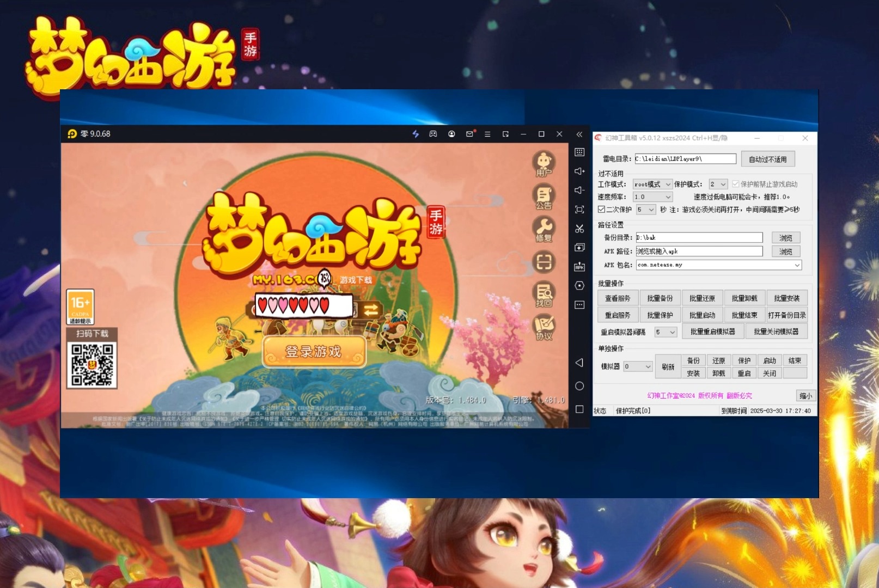Toggle the 二次保护 checkbox

[x=601, y=210]
